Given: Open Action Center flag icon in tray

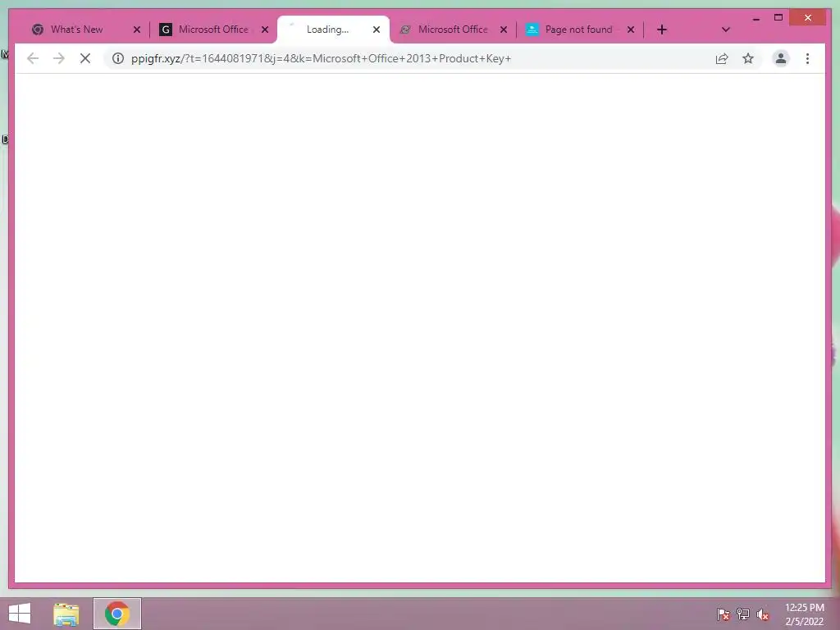Looking at the screenshot, I should coord(723,614).
